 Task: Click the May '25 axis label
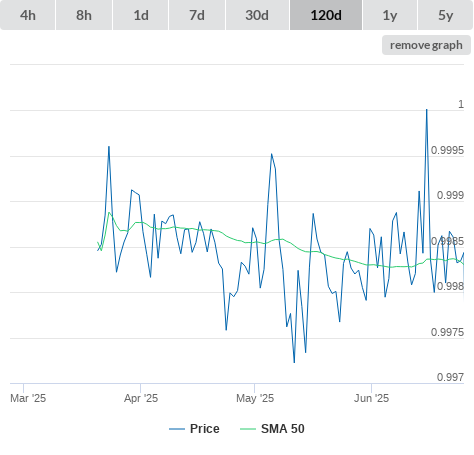(x=255, y=398)
